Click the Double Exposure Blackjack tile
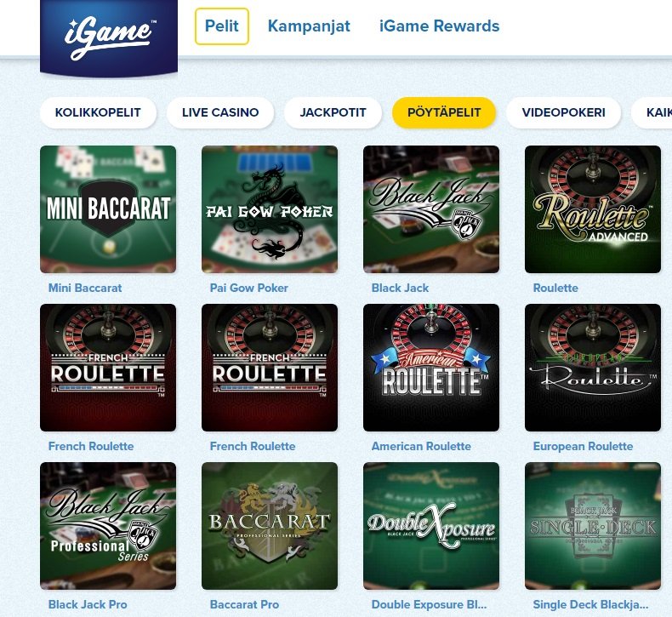 click(x=431, y=526)
